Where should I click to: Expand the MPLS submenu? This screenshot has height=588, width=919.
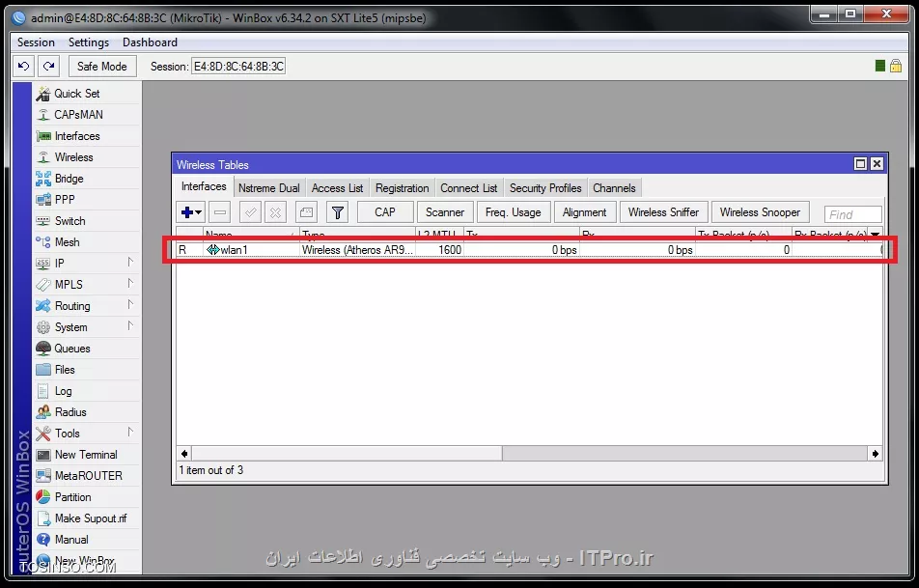(x=87, y=284)
